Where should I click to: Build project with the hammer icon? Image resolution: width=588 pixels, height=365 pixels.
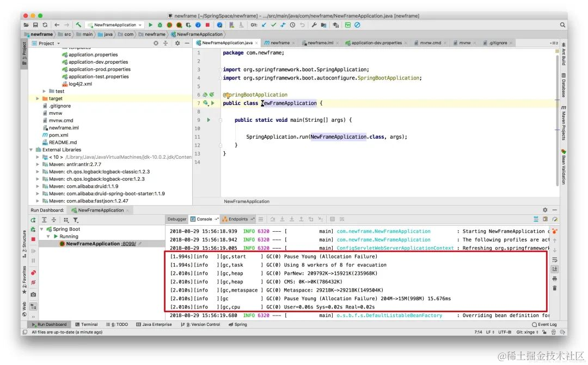click(x=78, y=24)
